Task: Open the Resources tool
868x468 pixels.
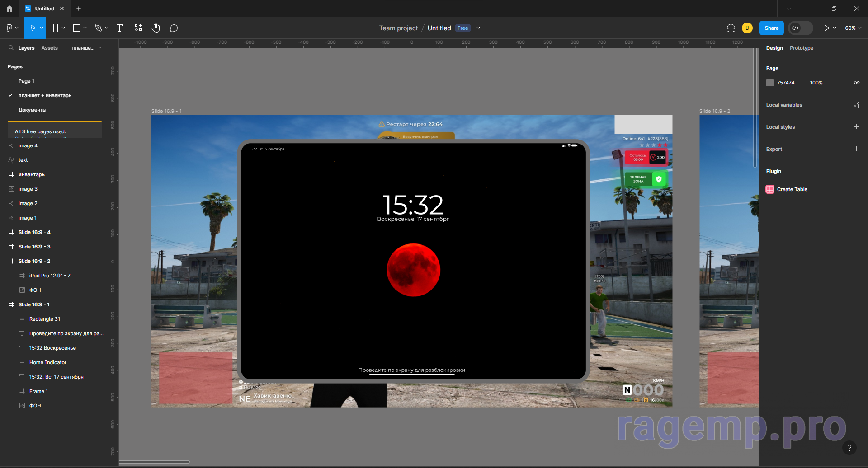Action: click(x=138, y=28)
